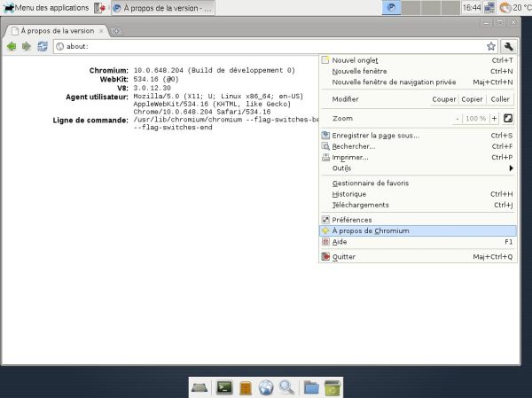Open Téléchargements from the menu
Screen dimensions: 532x398
pyautogui.click(x=418, y=205)
